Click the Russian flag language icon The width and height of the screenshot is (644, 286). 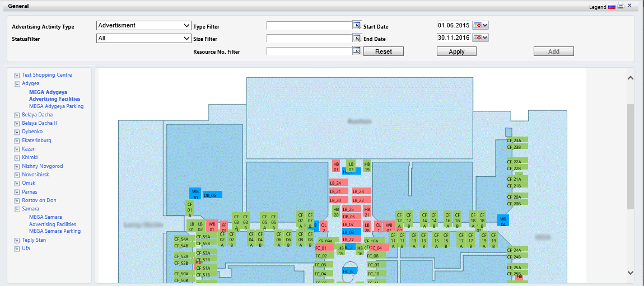(x=612, y=7)
